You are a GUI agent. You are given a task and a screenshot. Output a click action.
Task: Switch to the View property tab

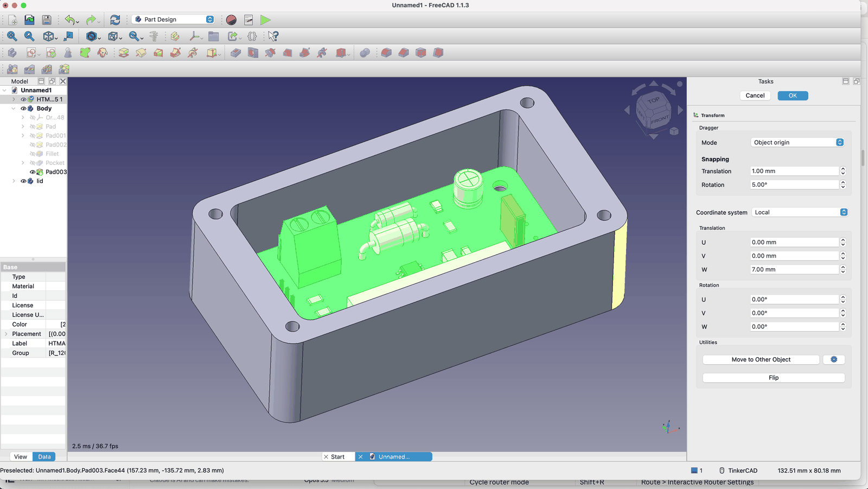pyautogui.click(x=21, y=456)
